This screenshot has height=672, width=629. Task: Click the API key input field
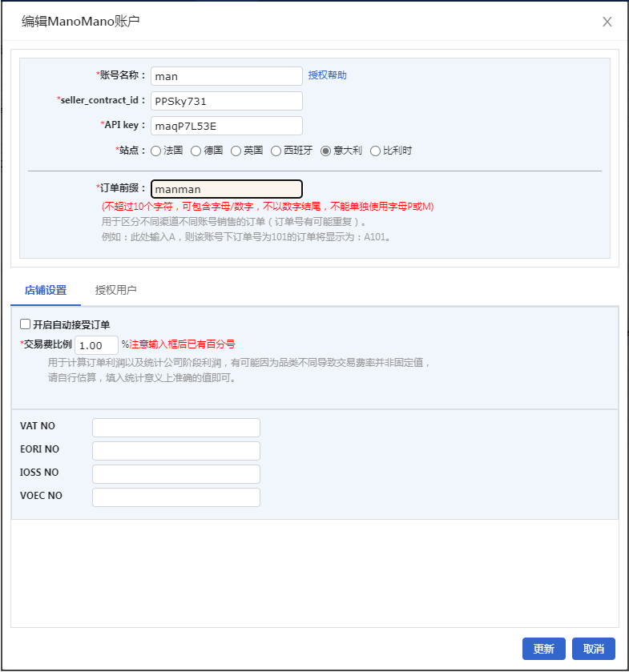(227, 126)
